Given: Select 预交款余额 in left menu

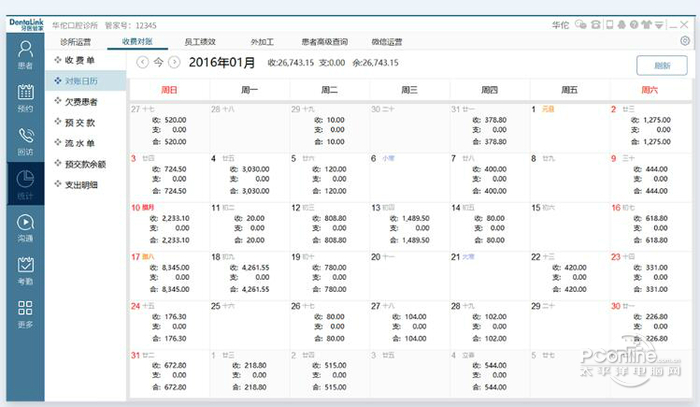Looking at the screenshot, I should [86, 164].
